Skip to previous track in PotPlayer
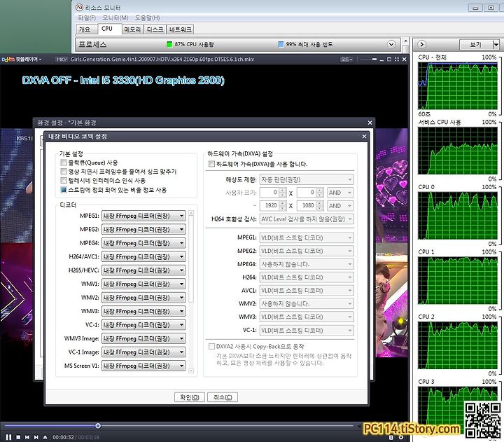This screenshot has width=504, height=442. click(27, 437)
